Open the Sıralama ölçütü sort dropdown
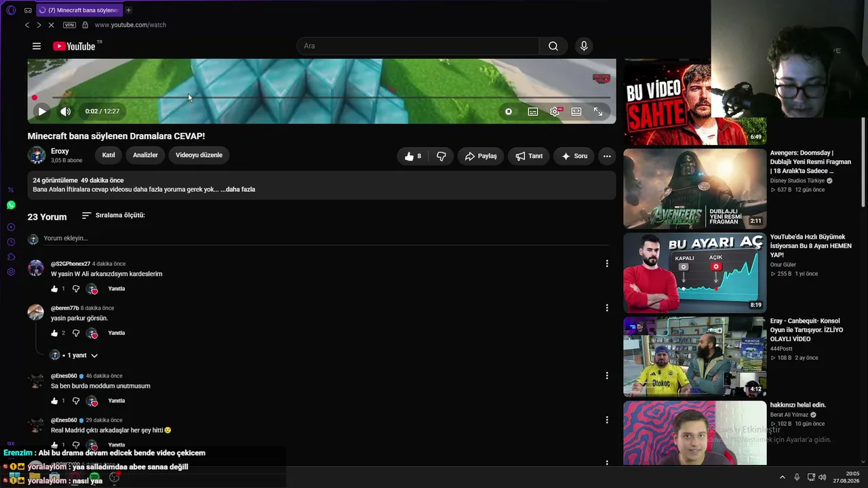Screen dimensions: 868x488 click(113, 216)
